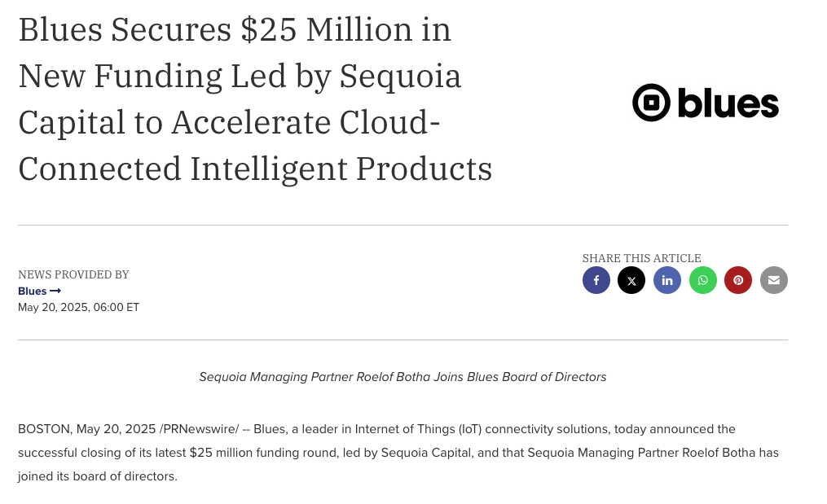Click 'Sequoia Capital' in the article body
This screenshot has height=504, width=827.
pyautogui.click(x=426, y=453)
